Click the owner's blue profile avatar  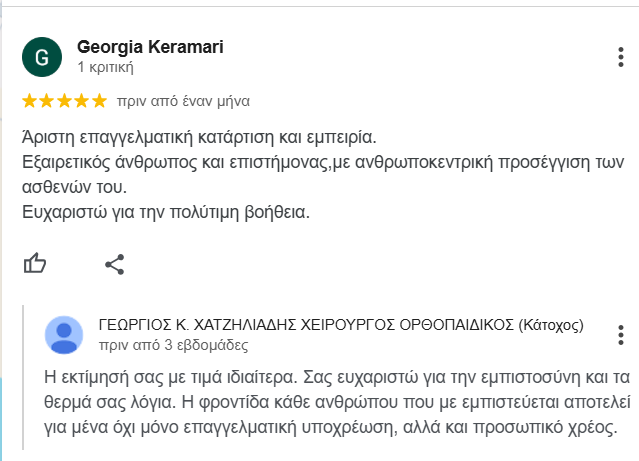[x=64, y=335]
